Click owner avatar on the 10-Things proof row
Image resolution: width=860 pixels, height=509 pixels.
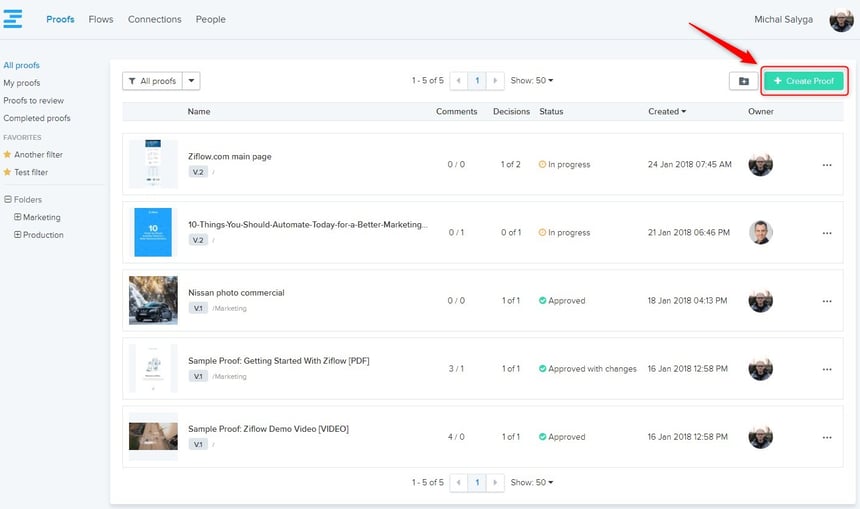pos(760,233)
